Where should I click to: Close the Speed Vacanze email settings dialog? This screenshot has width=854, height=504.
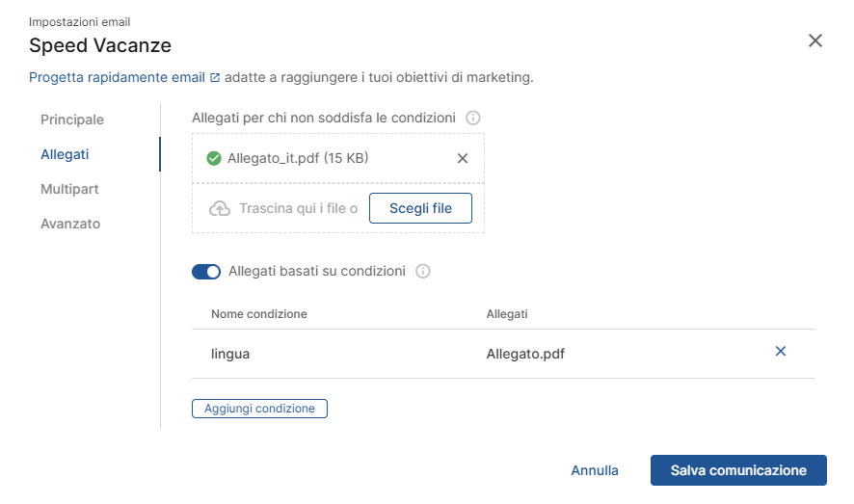pos(815,40)
